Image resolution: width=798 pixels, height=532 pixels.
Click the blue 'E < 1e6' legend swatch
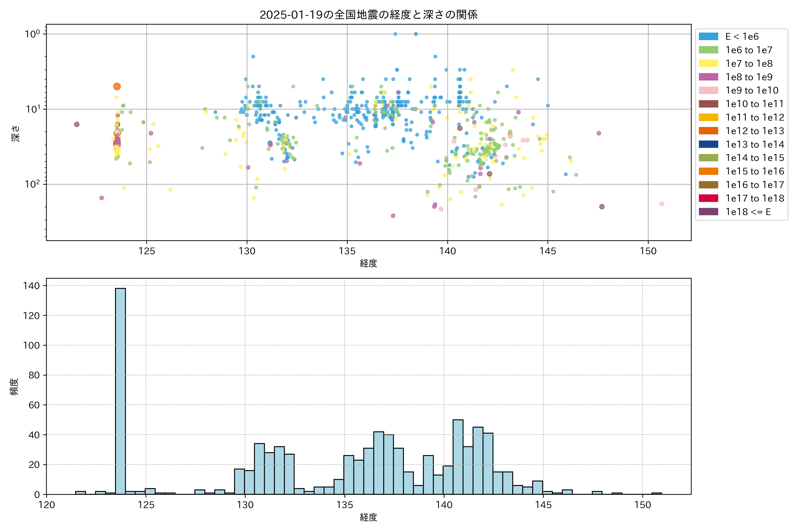(708, 36)
